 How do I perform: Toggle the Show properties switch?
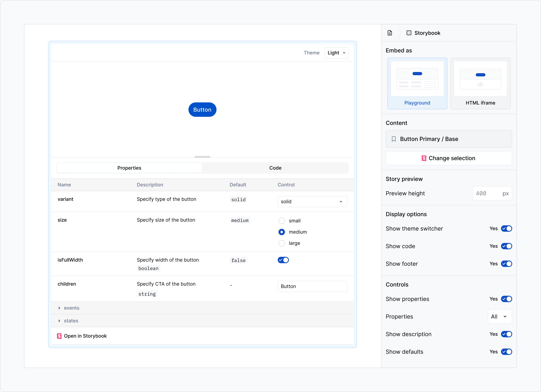pyautogui.click(x=506, y=299)
